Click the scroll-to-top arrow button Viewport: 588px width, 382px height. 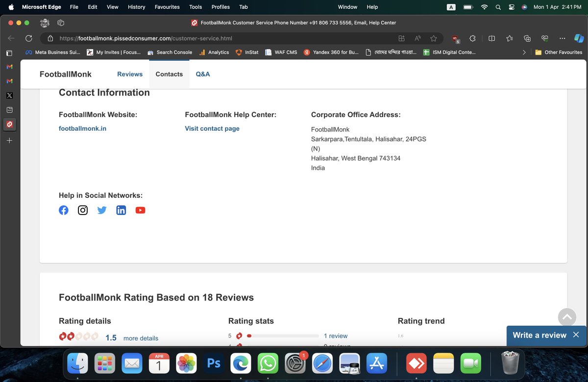point(567,317)
